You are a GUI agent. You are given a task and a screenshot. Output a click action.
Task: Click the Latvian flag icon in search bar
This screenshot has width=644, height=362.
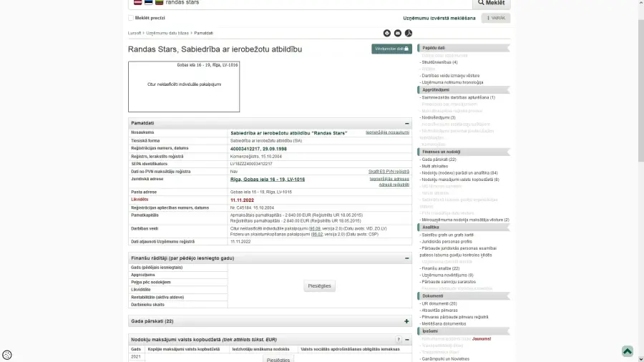click(x=137, y=2)
